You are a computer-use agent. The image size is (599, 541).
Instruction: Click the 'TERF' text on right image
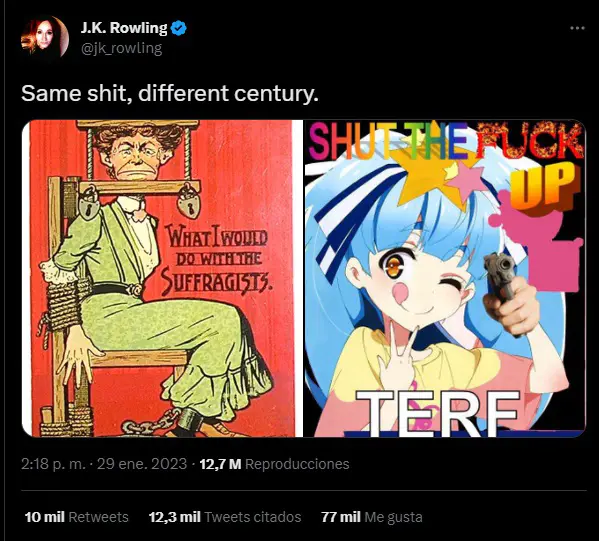click(x=437, y=413)
